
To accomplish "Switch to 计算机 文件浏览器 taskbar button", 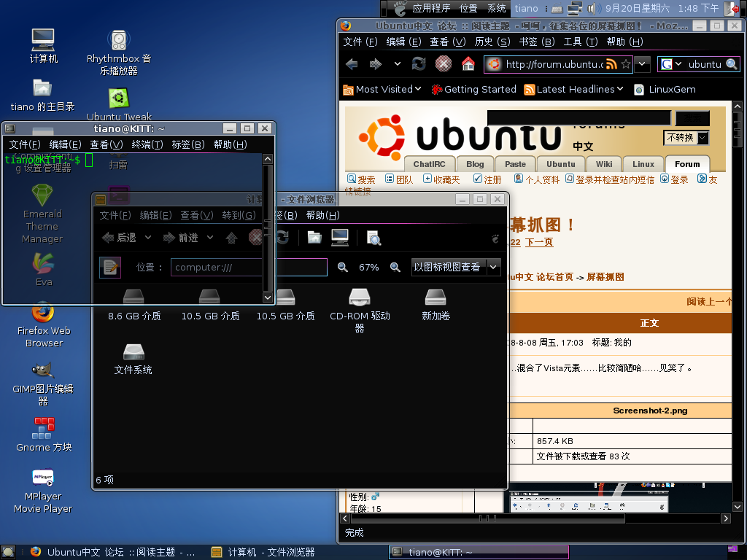I will point(263,553).
